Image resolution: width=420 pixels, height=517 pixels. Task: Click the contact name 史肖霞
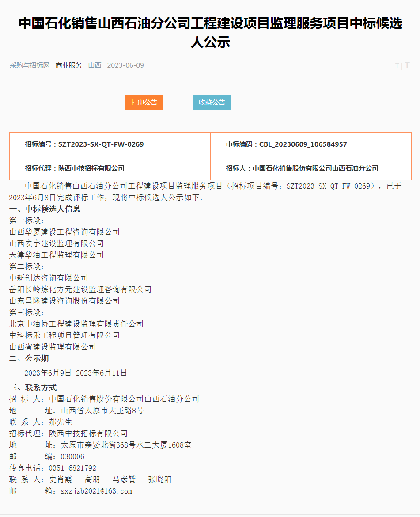click(x=61, y=480)
